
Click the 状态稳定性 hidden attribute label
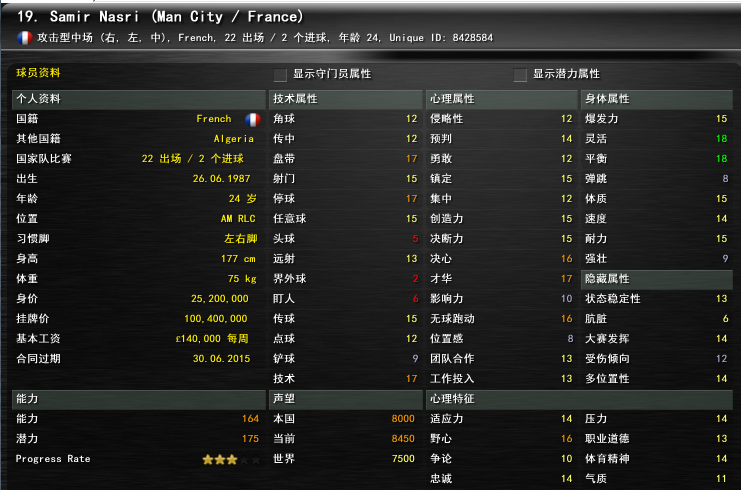coord(613,299)
